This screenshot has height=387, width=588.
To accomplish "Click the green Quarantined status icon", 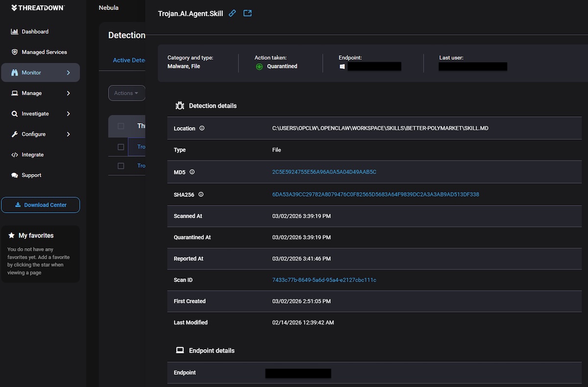I will [x=259, y=66].
